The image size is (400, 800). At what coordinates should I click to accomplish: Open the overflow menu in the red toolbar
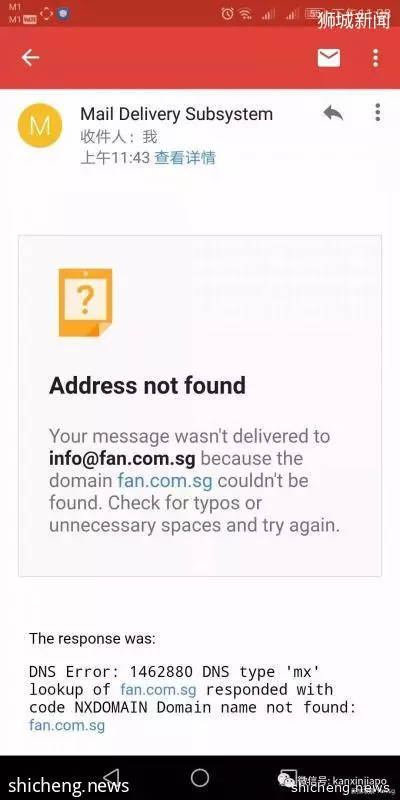tap(376, 58)
